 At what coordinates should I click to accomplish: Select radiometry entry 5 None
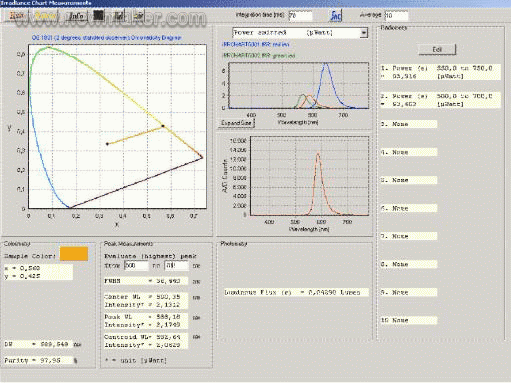pos(408,180)
